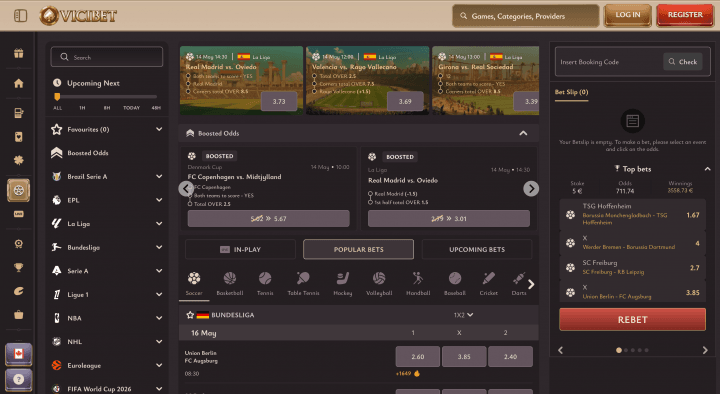Toggle the sidebar collapse icon
The height and width of the screenshot is (394, 720).
(x=21, y=16)
